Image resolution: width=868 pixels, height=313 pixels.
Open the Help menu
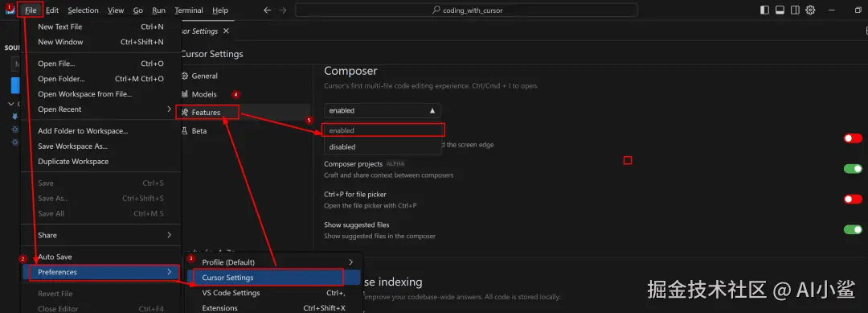coord(219,10)
